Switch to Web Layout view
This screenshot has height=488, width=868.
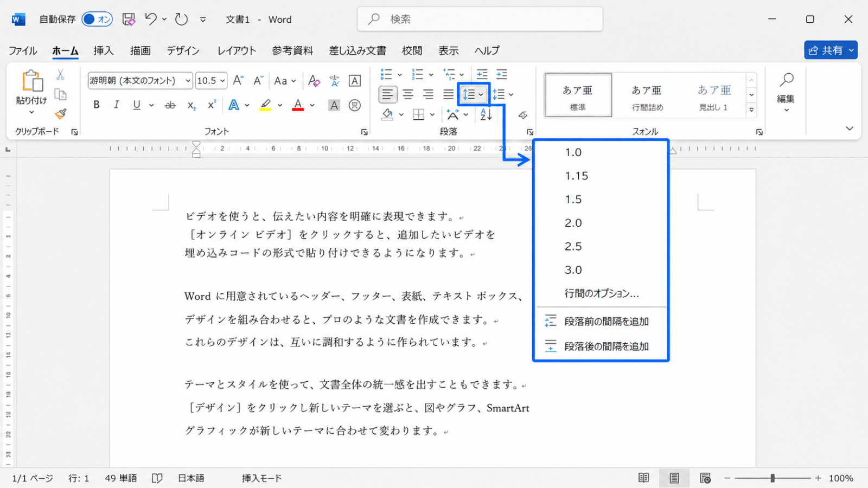(x=705, y=478)
